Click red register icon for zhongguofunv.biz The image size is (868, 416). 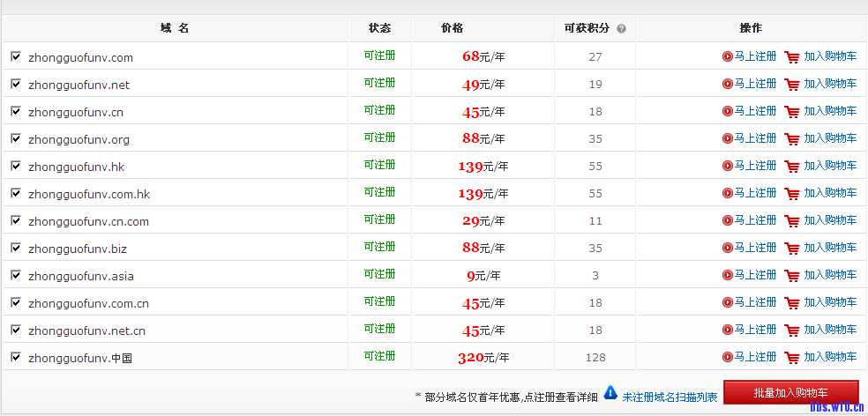click(728, 248)
